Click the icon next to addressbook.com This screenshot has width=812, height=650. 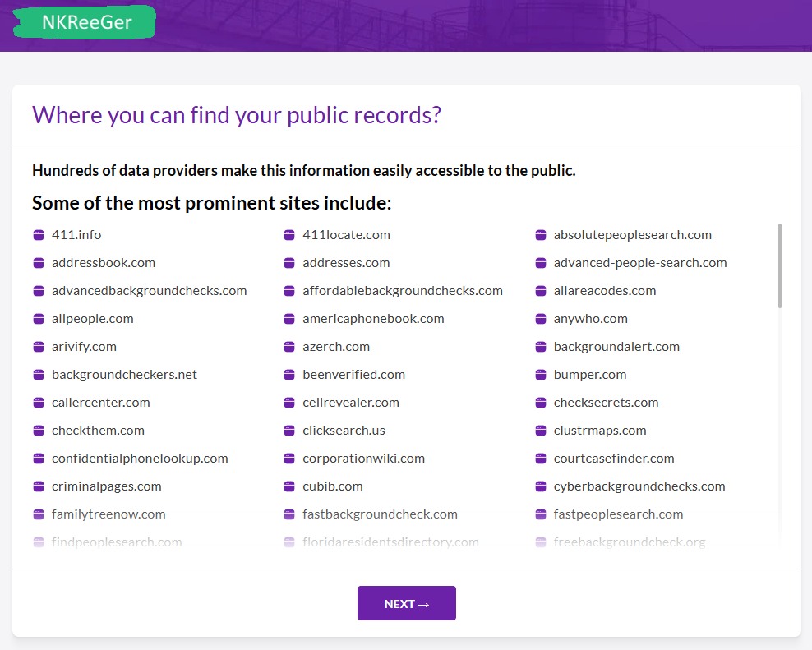[x=39, y=263]
